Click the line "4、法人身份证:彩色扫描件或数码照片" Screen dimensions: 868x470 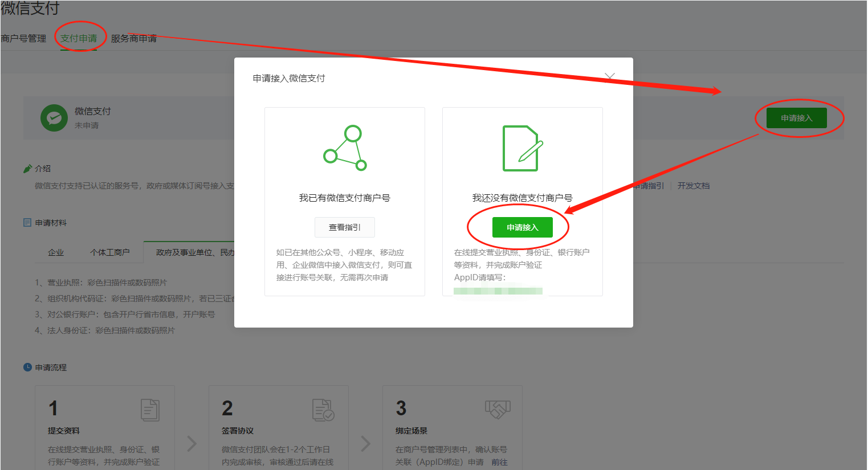point(105,330)
